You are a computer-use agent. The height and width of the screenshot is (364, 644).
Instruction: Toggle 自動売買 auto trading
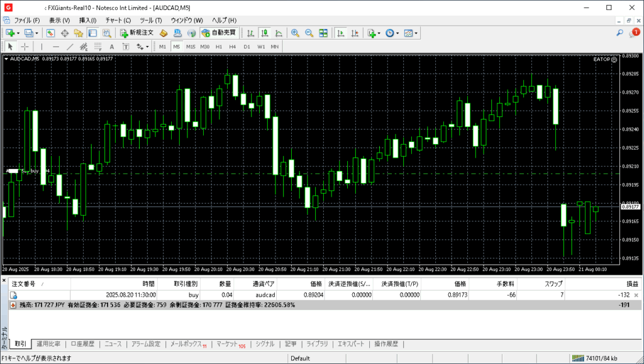[219, 33]
